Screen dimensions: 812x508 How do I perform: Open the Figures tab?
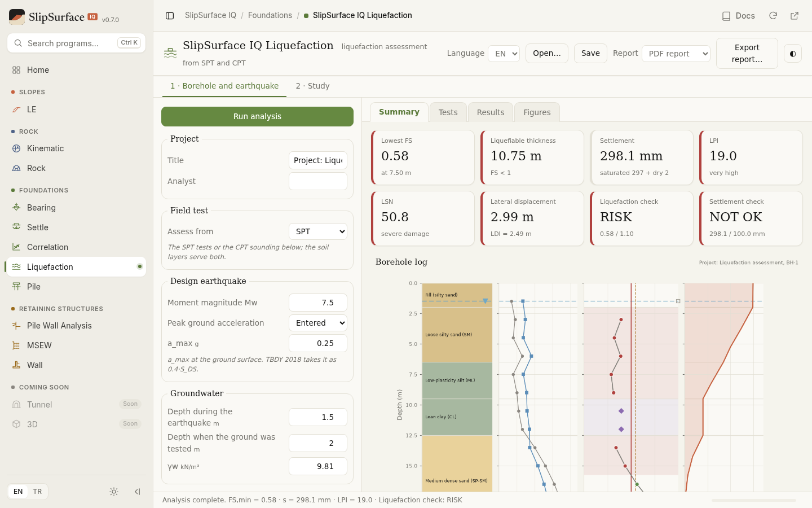pyautogui.click(x=537, y=112)
